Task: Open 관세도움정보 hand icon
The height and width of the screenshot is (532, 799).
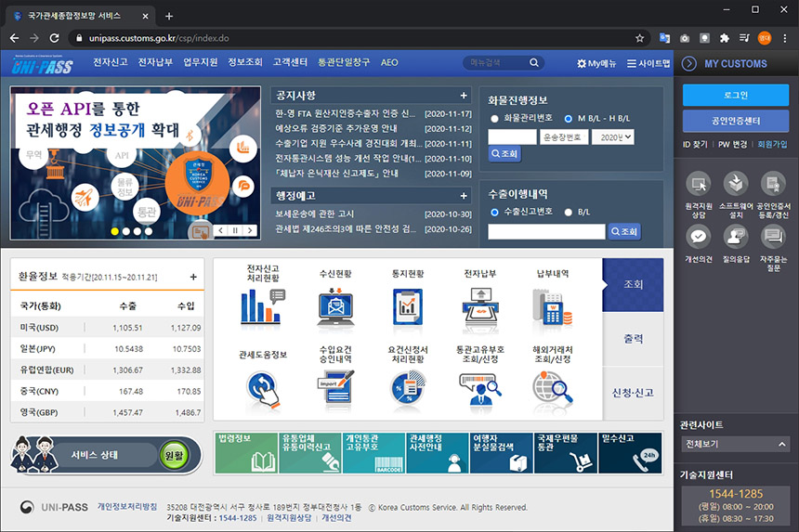Action: tap(263, 389)
